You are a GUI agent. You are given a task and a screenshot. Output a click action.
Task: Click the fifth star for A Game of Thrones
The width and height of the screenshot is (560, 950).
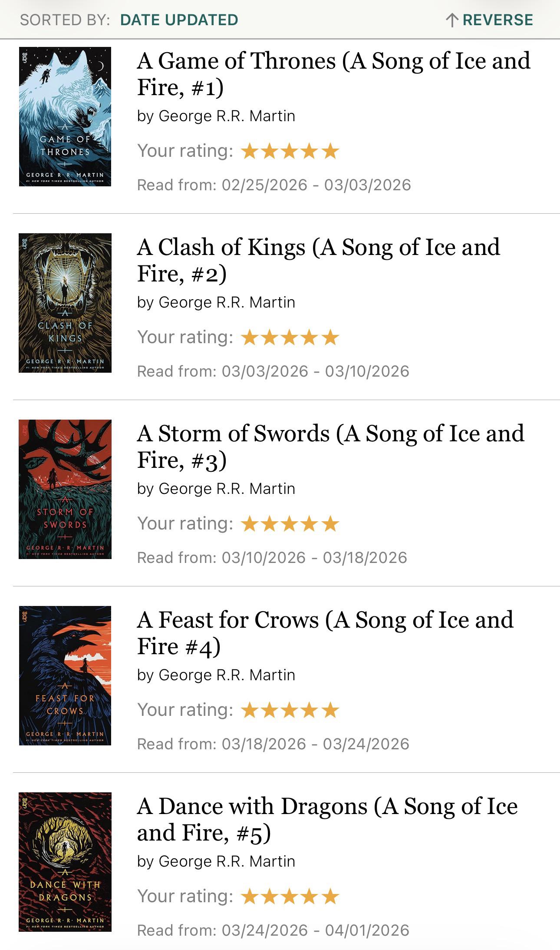click(330, 152)
